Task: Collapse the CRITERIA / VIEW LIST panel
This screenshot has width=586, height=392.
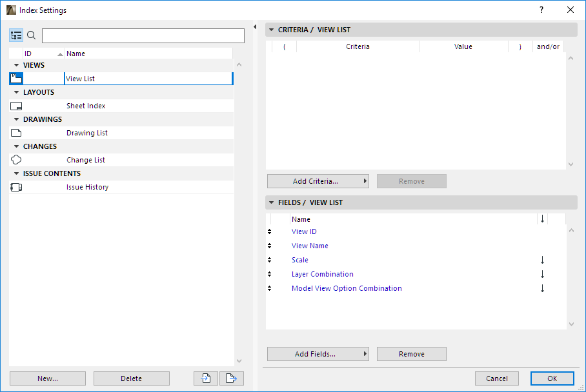Action: 271,29
